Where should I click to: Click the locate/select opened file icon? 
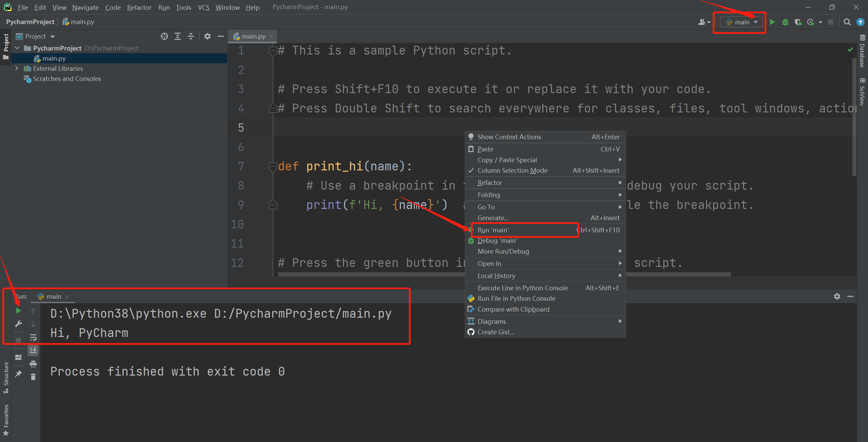click(x=164, y=36)
